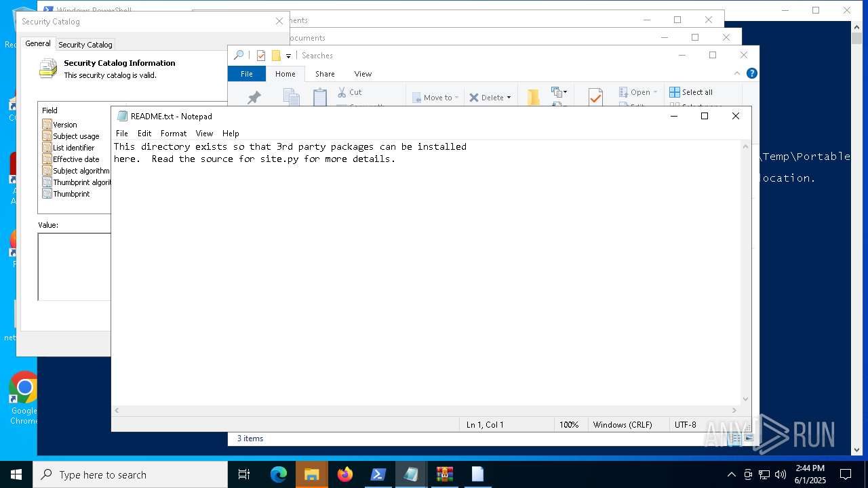Switch to Notepad taskbar icon

point(411,474)
